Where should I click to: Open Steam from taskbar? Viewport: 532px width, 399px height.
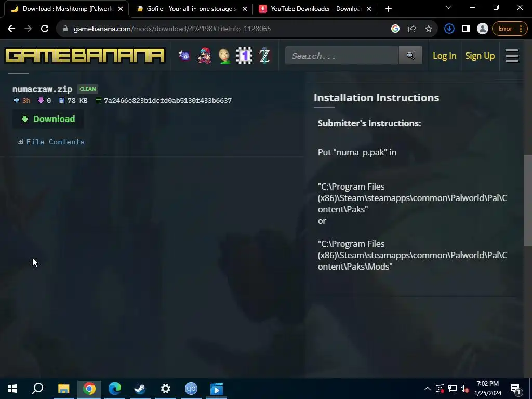point(140,389)
